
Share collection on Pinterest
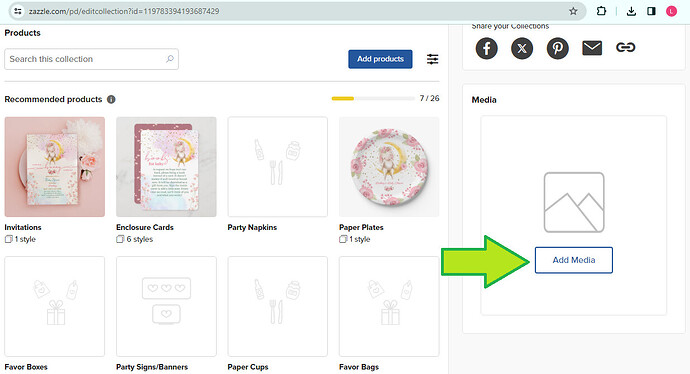click(x=558, y=48)
